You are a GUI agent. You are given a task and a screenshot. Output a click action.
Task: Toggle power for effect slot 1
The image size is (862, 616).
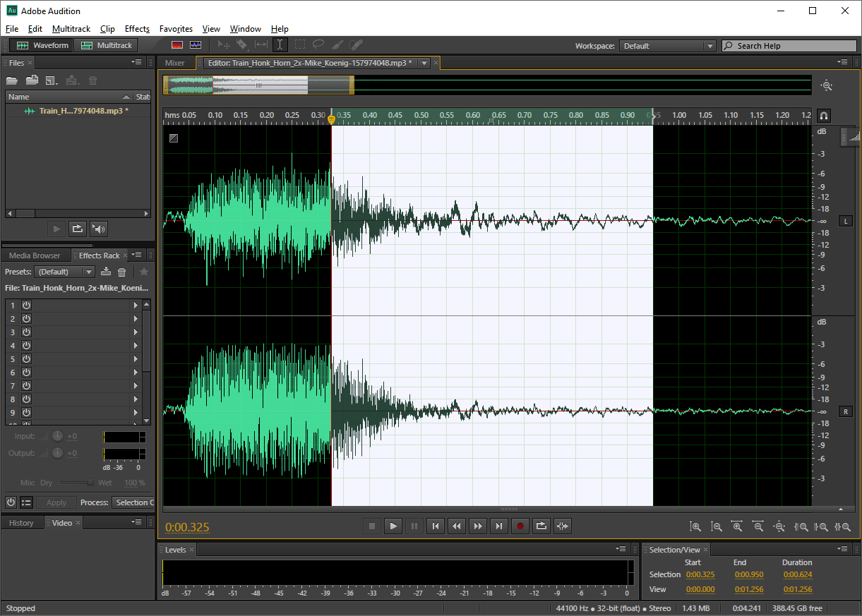pyautogui.click(x=26, y=306)
